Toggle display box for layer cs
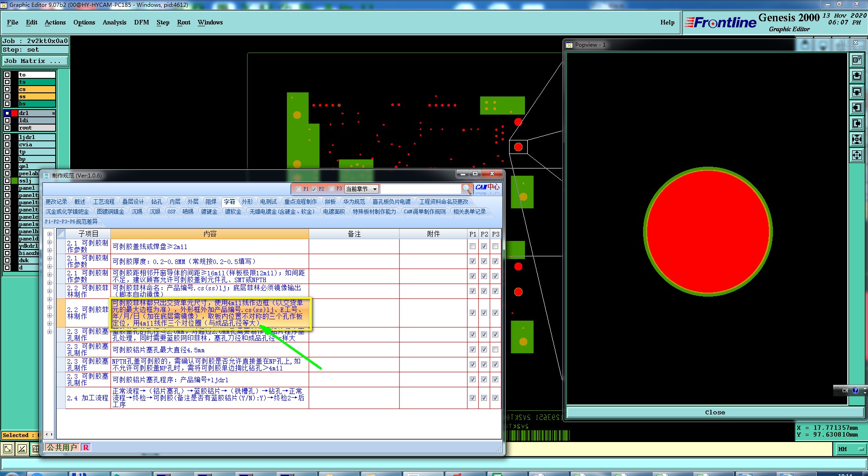 click(7, 89)
